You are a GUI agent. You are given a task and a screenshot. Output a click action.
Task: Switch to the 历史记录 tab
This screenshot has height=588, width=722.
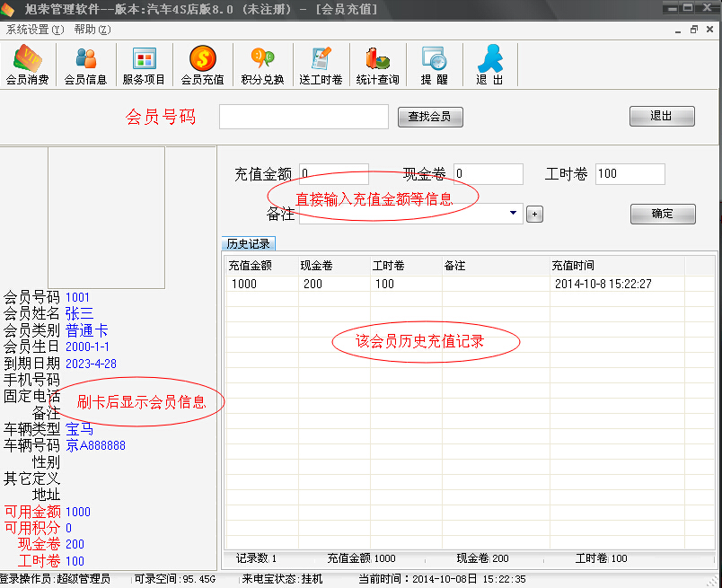[x=248, y=243]
